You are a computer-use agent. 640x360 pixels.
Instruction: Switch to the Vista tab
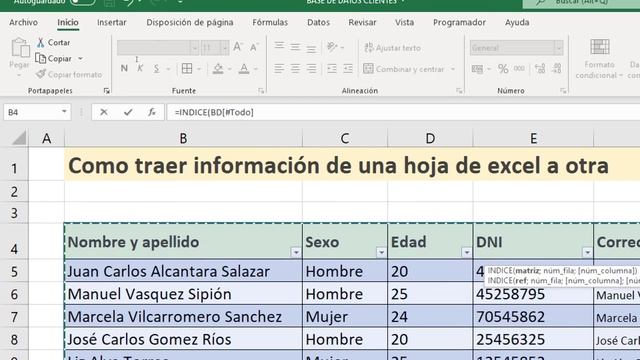click(x=404, y=22)
